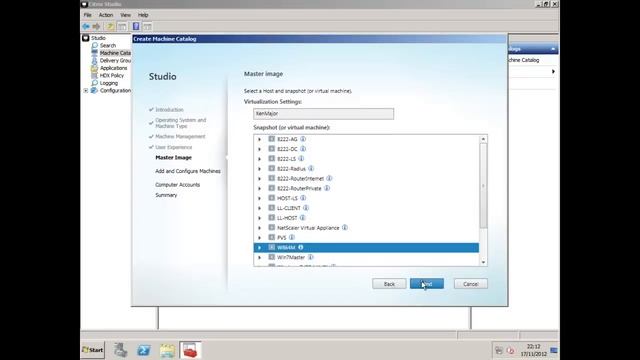Click the info icon in the highlighted row

point(301,247)
